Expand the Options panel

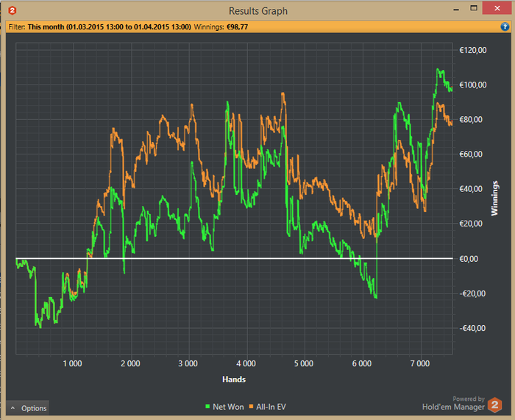(28, 408)
